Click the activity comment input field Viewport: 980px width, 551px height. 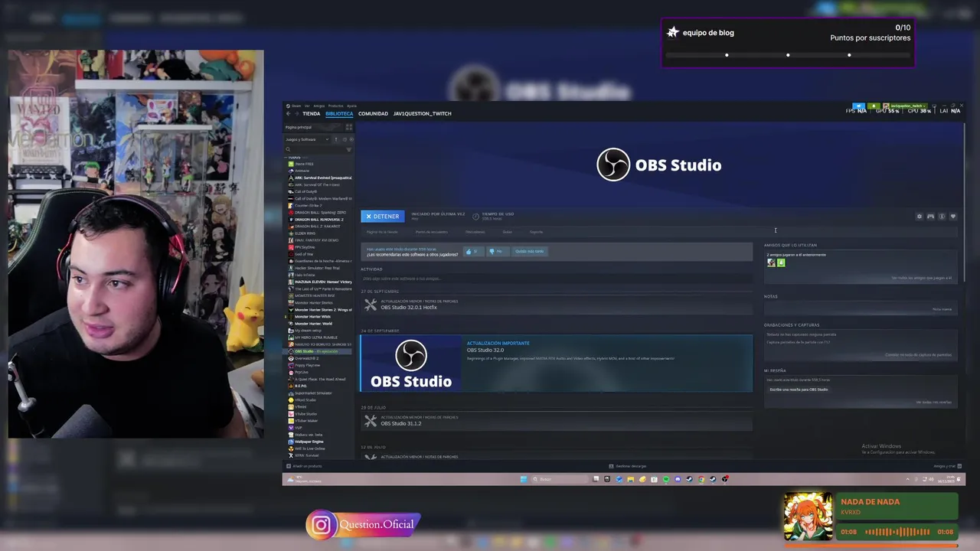(x=557, y=279)
